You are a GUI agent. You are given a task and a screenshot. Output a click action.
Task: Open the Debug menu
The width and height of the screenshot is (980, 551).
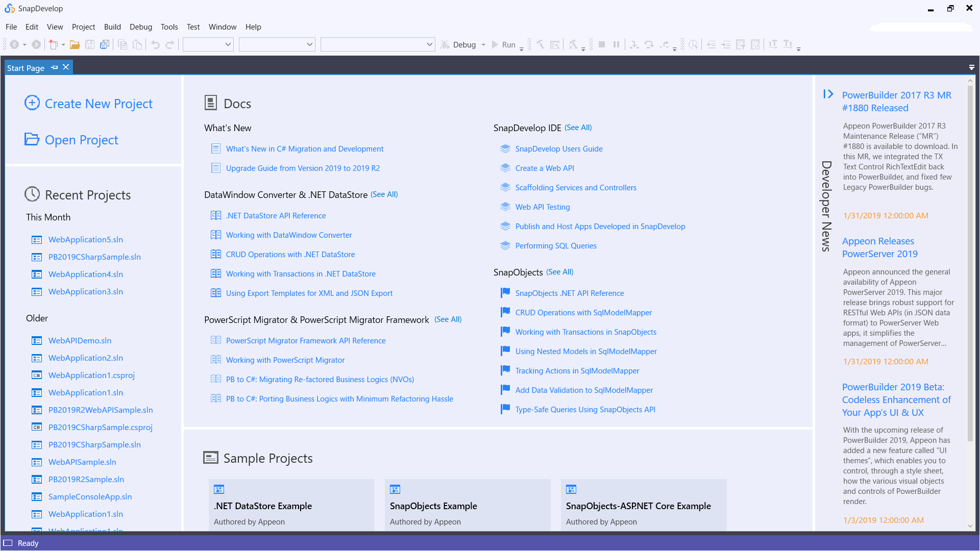coord(141,27)
